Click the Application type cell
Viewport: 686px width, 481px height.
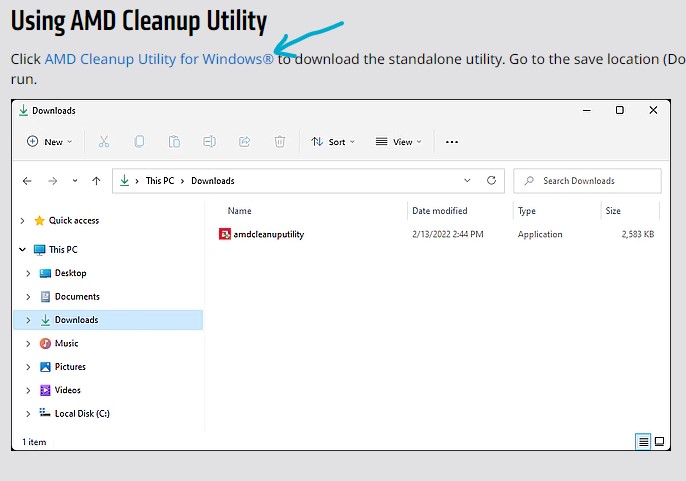(x=540, y=235)
